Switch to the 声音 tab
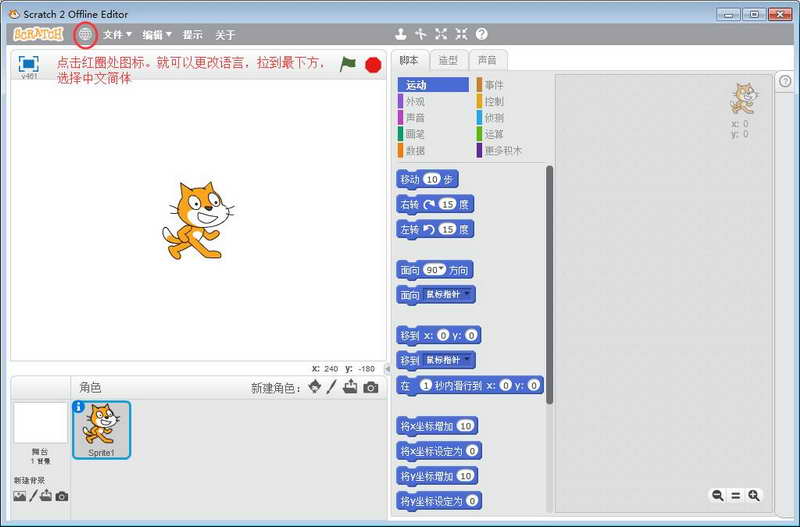Image resolution: width=800 pixels, height=527 pixels. (x=487, y=60)
